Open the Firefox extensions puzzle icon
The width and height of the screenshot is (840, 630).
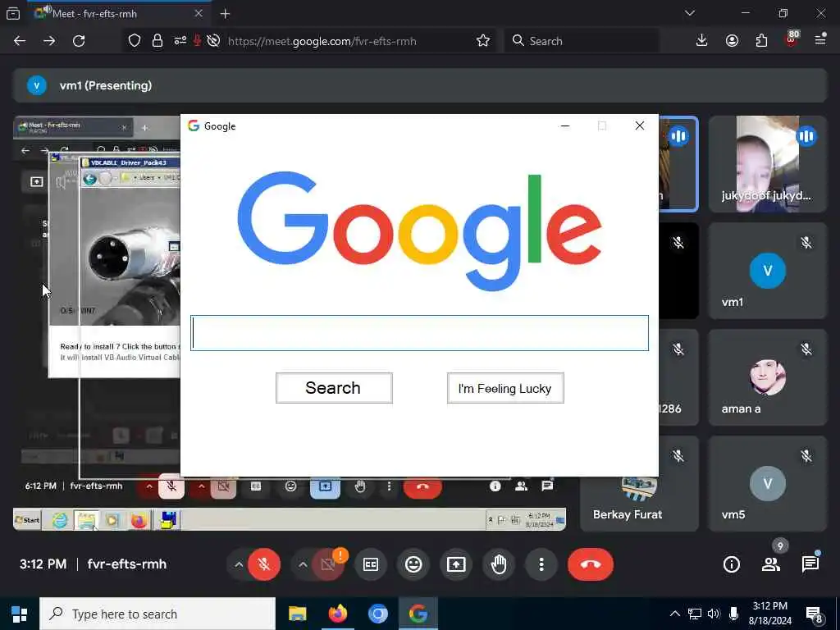coord(761,41)
